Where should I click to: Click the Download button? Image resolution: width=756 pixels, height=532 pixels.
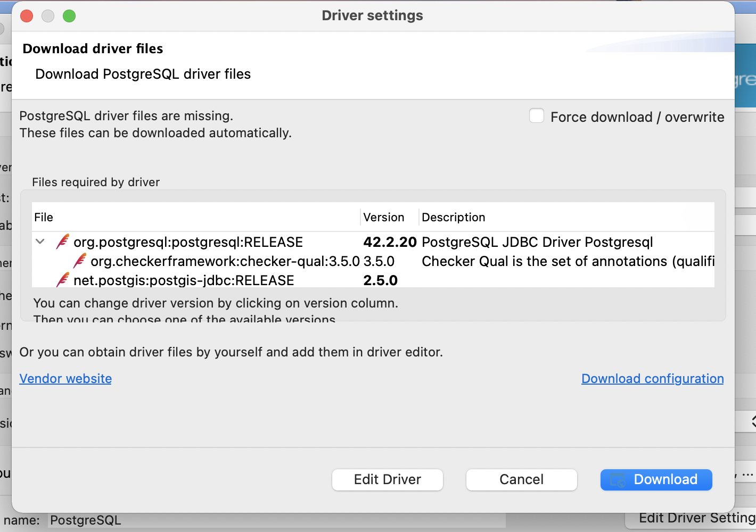656,479
